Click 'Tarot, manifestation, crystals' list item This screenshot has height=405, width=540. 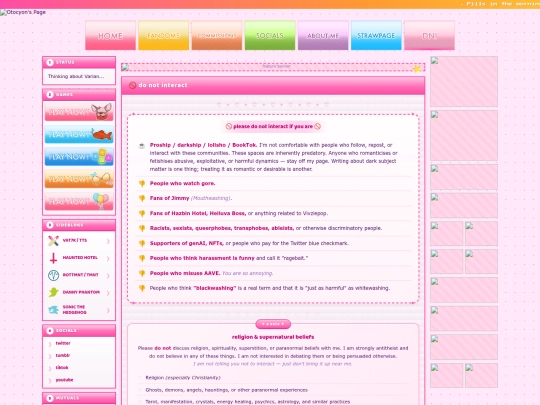click(x=248, y=402)
